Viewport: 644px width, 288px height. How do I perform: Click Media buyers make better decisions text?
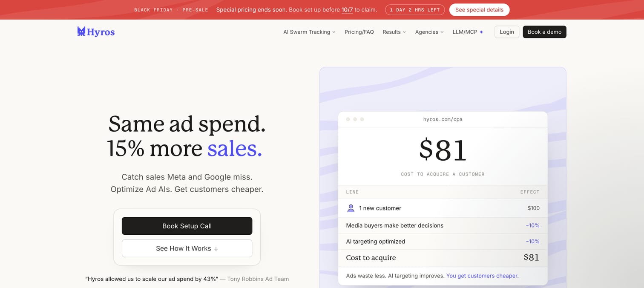click(395, 225)
